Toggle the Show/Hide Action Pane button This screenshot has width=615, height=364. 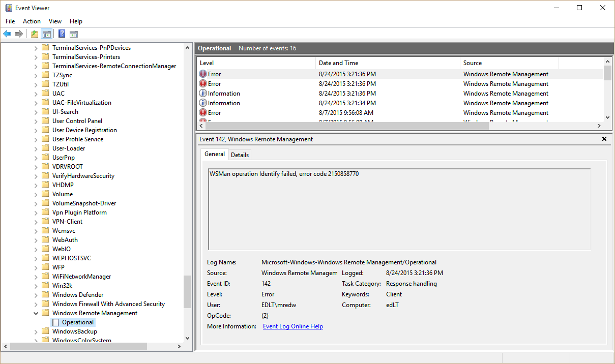click(x=74, y=34)
